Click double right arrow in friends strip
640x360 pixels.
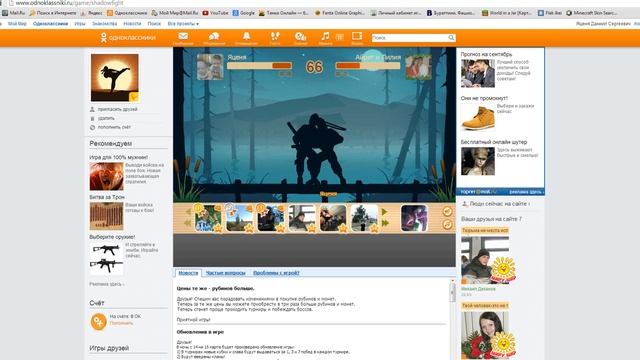[x=385, y=223]
